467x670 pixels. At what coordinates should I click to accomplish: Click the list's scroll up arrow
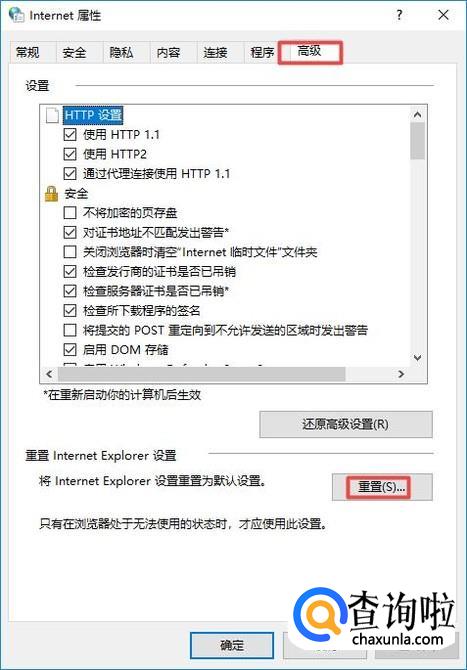click(417, 115)
